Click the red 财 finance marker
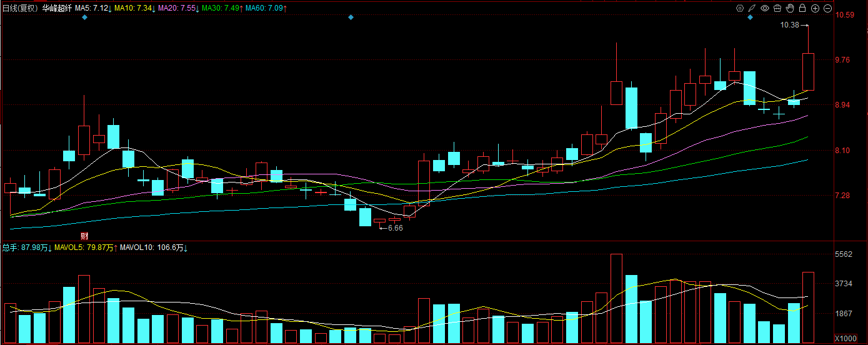Viewport: 868px width, 345px height. click(84, 236)
